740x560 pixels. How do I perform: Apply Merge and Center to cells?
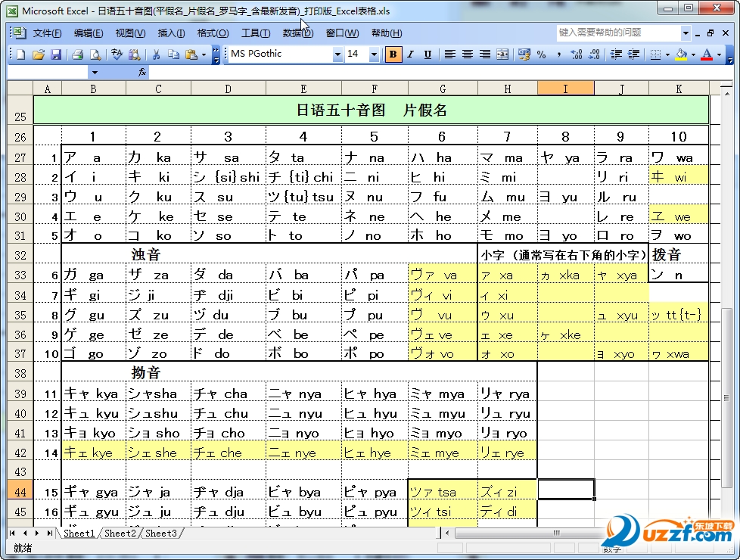click(x=502, y=54)
